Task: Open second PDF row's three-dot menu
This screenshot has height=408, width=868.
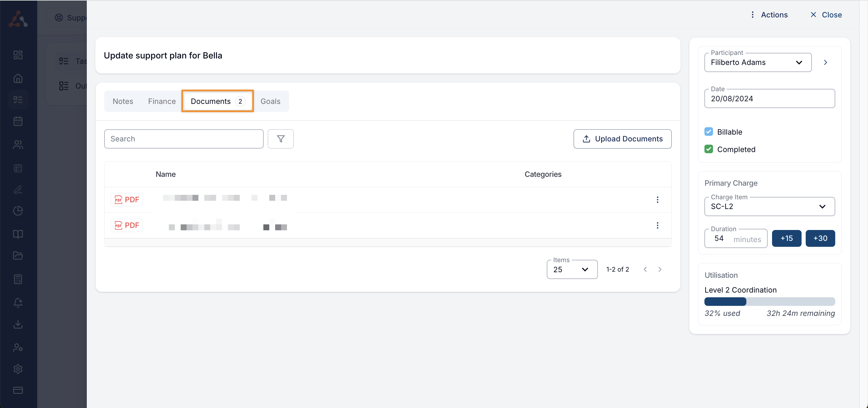Action: click(x=657, y=225)
